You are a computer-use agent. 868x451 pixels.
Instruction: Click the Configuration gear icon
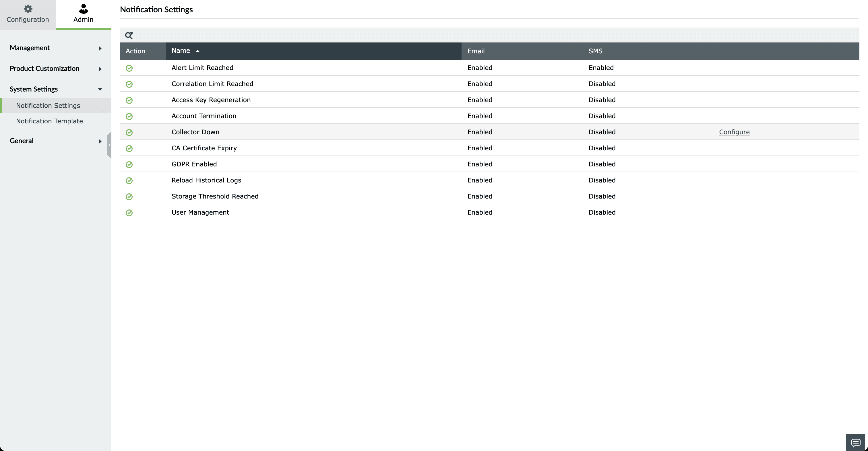point(28,9)
